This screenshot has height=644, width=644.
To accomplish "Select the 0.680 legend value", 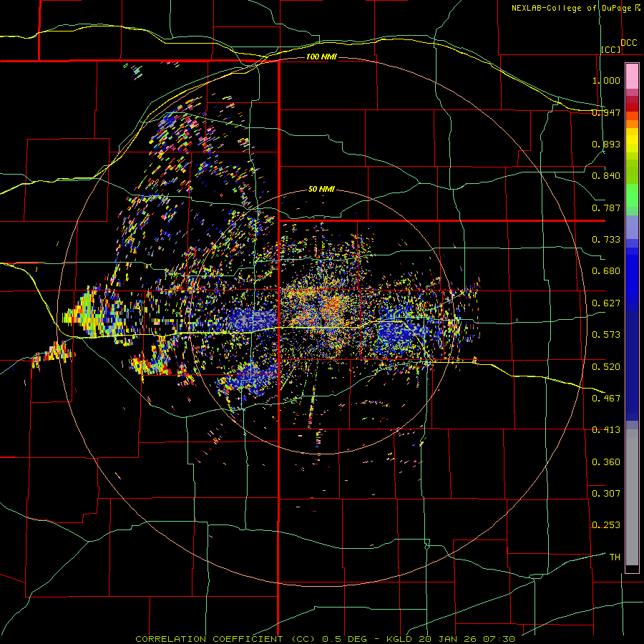I will (x=606, y=271).
